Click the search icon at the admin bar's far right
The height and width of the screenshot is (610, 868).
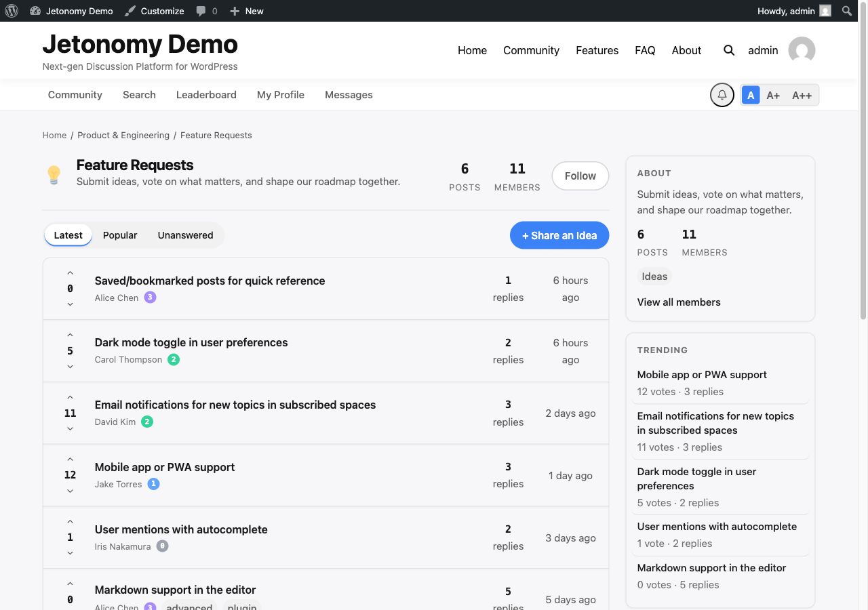846,10
